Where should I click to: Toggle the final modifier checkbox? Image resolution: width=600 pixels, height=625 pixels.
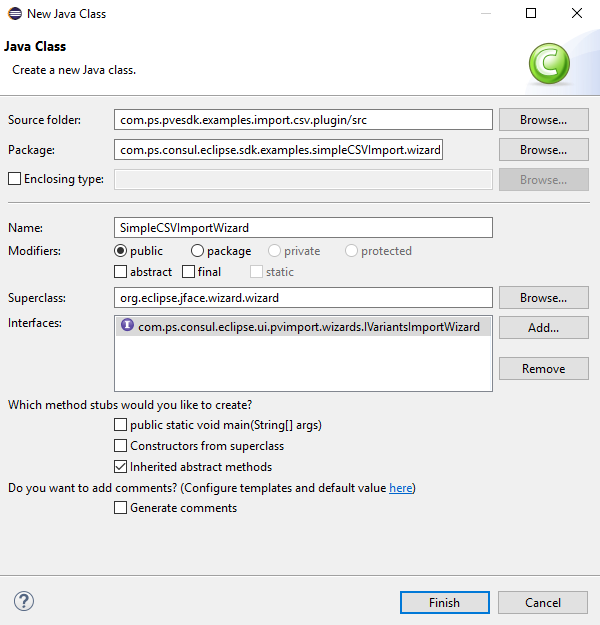pyautogui.click(x=188, y=271)
